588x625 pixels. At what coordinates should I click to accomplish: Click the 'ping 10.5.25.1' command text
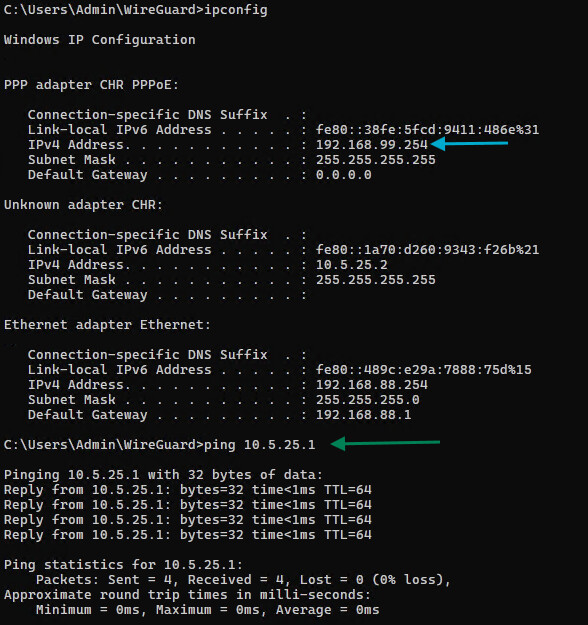260,445
